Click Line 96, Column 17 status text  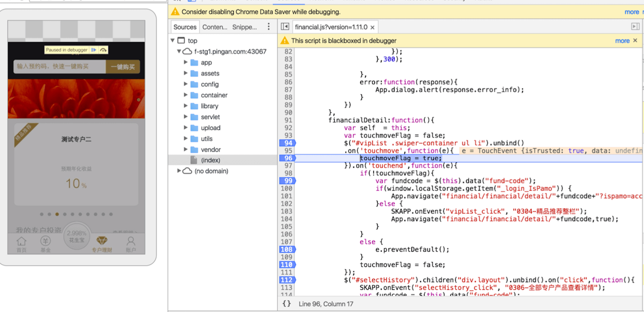point(326,304)
